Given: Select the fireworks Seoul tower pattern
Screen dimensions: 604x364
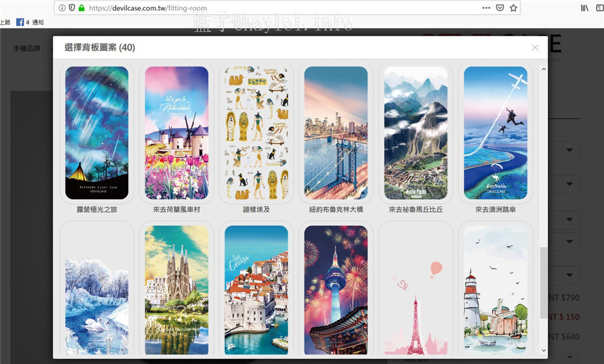Looking at the screenshot, I should [336, 290].
